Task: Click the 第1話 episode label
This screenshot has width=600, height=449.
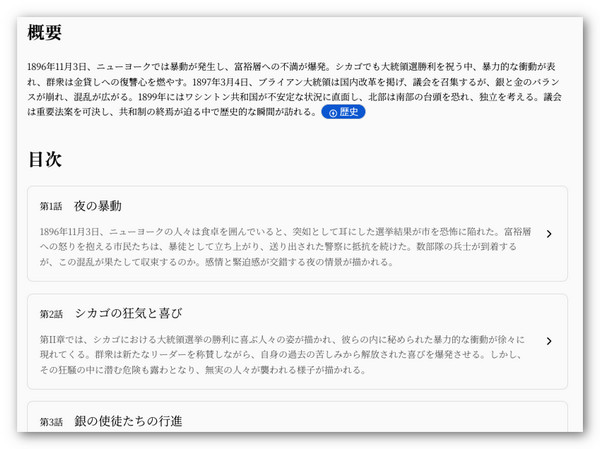Action: pyautogui.click(x=51, y=207)
